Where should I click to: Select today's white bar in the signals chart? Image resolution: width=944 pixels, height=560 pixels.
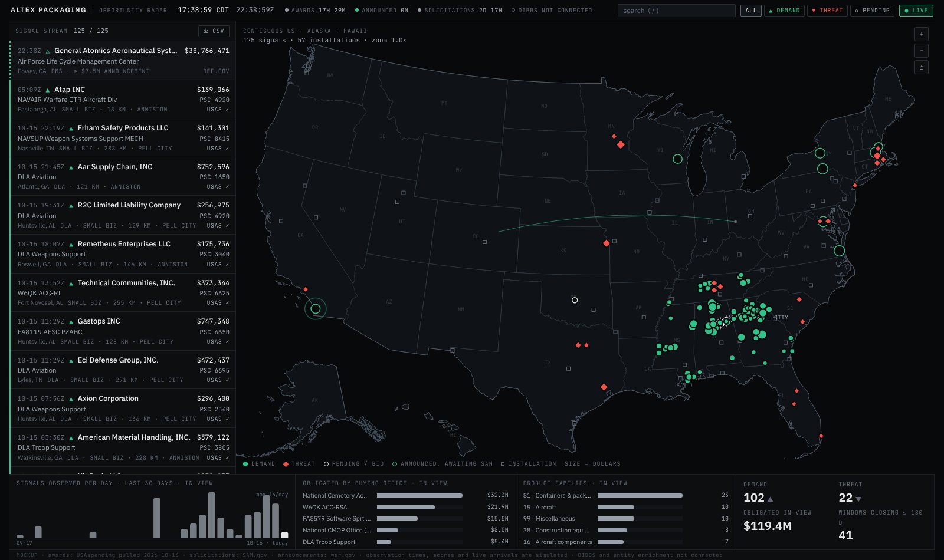pyautogui.click(x=284, y=535)
